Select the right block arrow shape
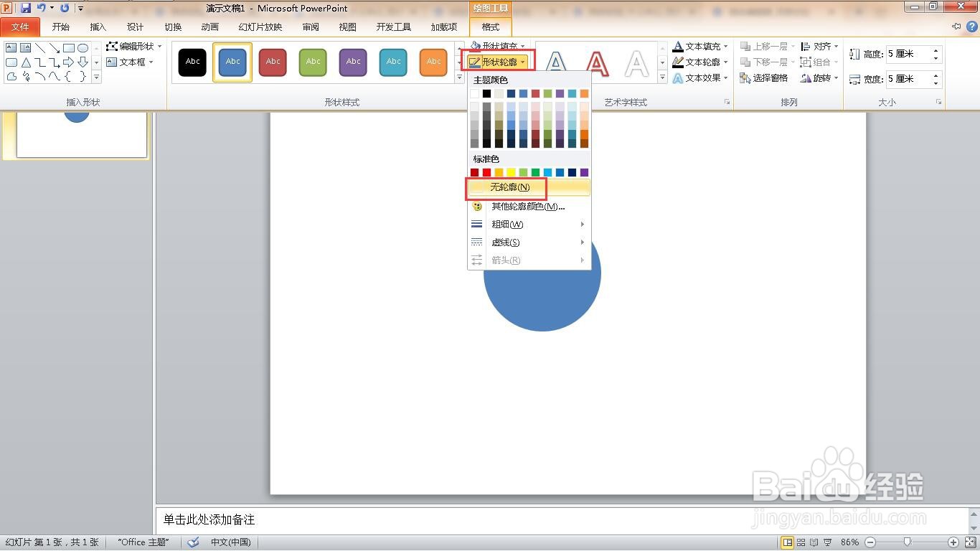 pos(69,62)
